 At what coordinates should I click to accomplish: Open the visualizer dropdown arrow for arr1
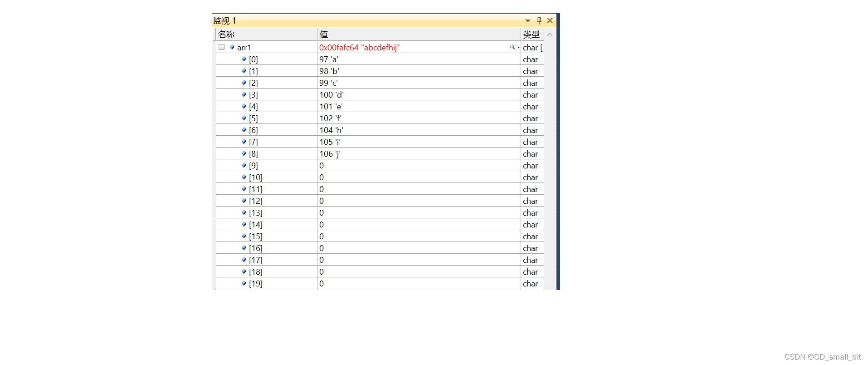[x=518, y=48]
